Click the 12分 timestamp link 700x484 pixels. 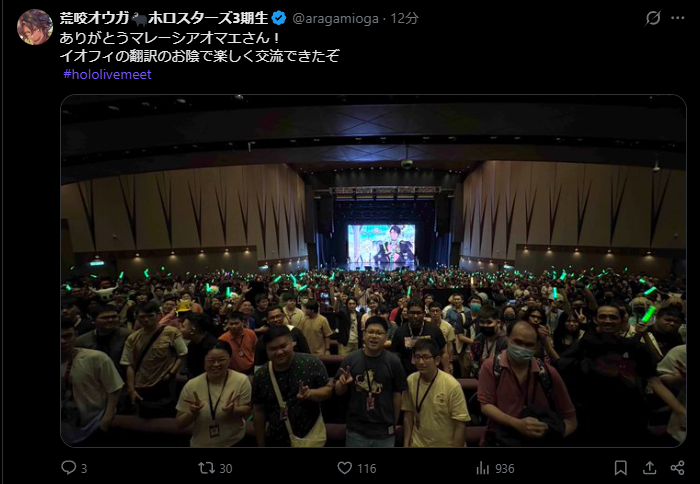pos(404,18)
